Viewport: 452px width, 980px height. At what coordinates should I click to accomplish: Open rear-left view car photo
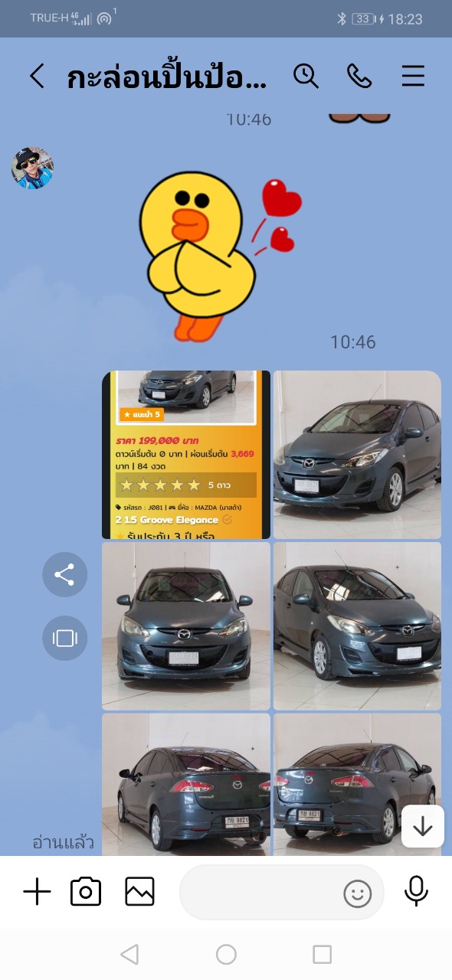pos(186,784)
